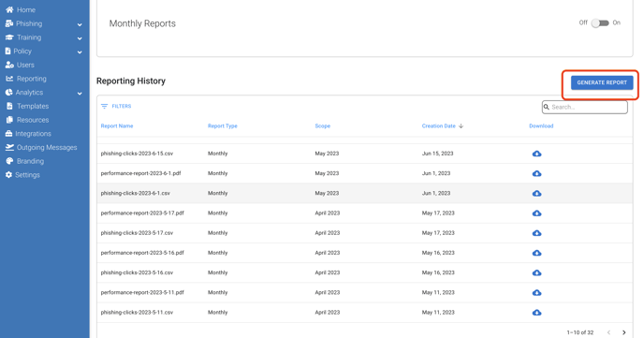Click the Training graduation cap icon

click(9, 37)
